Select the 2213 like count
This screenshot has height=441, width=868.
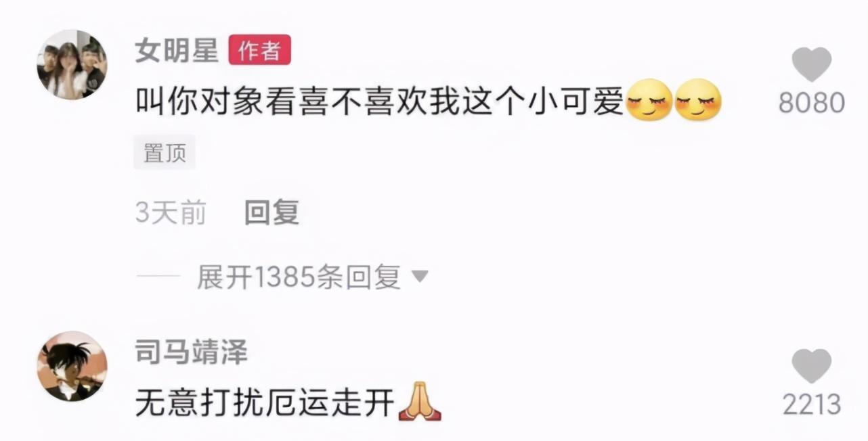pos(812,404)
